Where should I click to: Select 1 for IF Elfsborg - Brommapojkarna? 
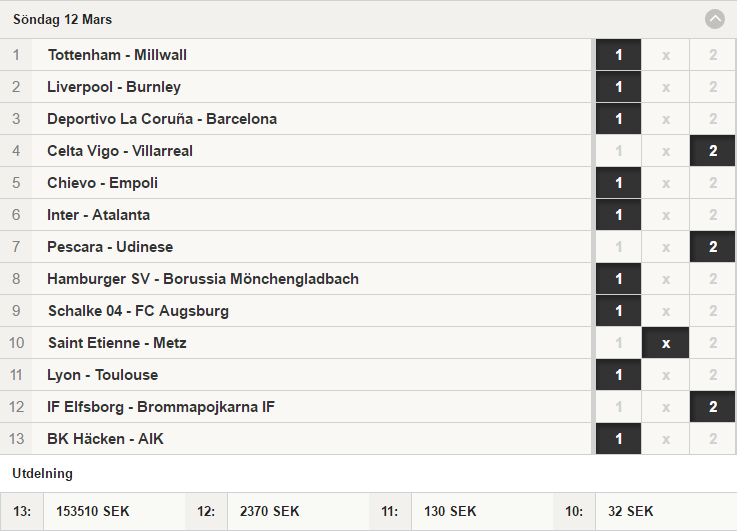tap(618, 407)
